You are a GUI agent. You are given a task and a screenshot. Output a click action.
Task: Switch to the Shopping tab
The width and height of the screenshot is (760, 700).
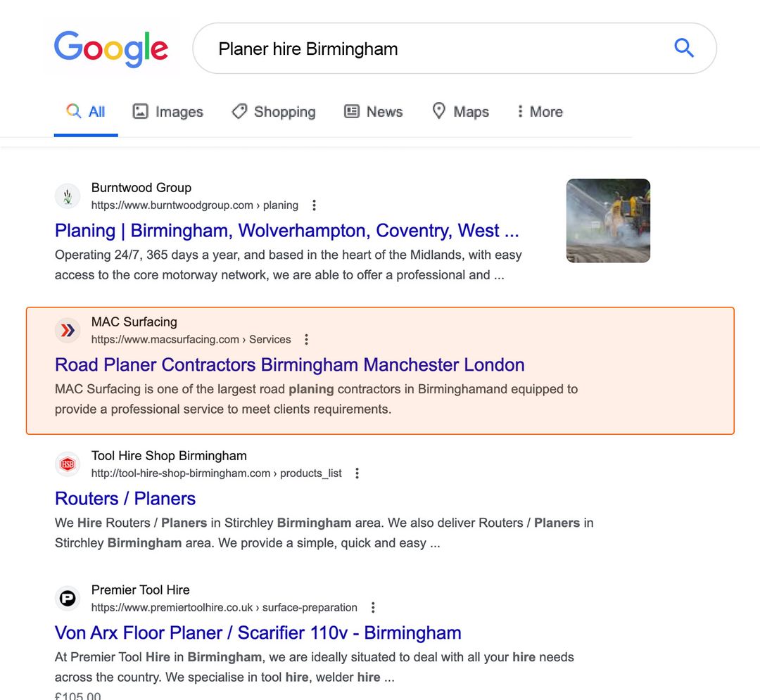pos(273,111)
